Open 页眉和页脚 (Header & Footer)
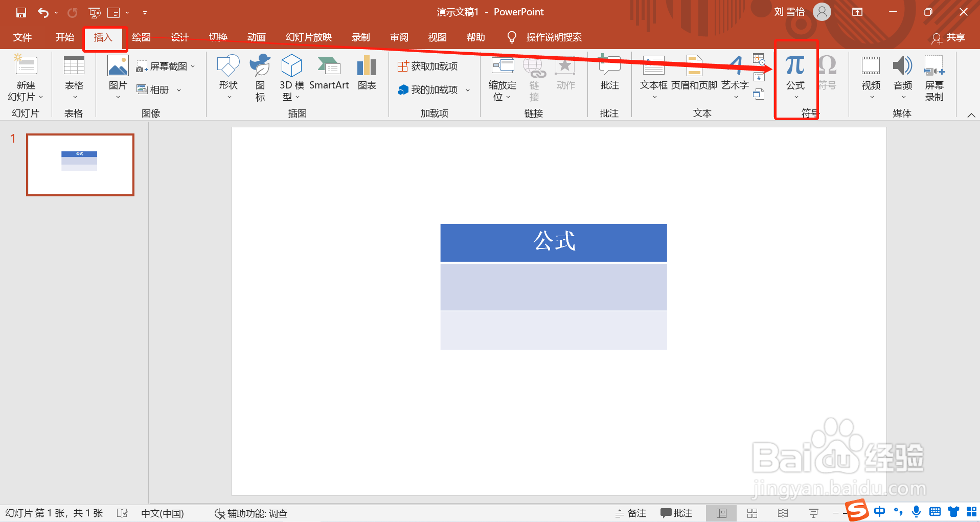Viewport: 980px width, 522px height. click(694, 73)
